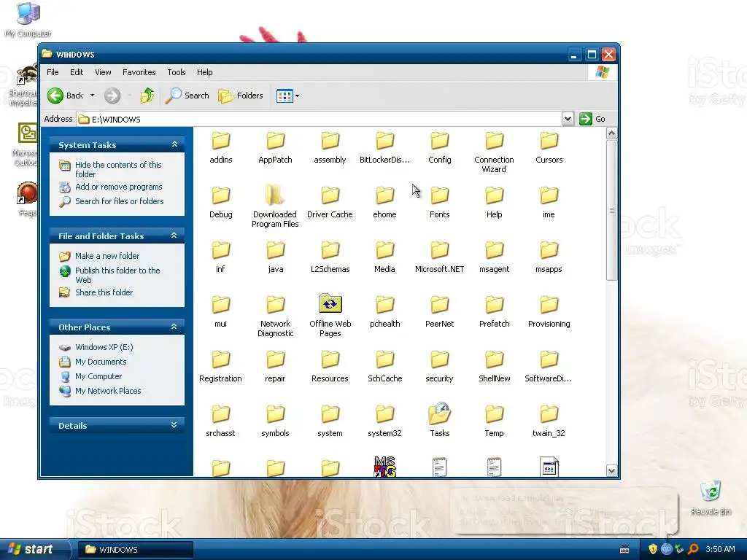The image size is (747, 560).
Task: Click Search for files or folders link
Action: click(119, 201)
